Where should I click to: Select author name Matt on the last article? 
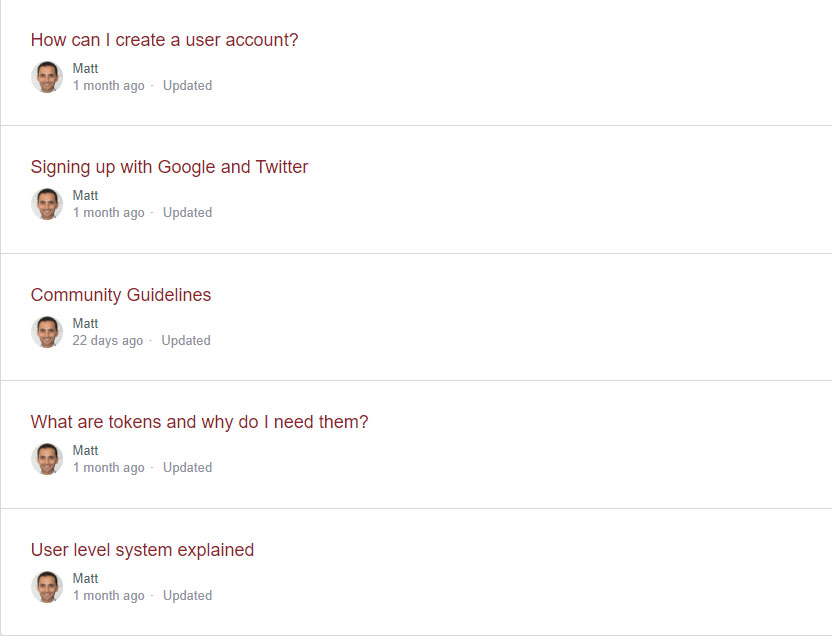pos(85,578)
